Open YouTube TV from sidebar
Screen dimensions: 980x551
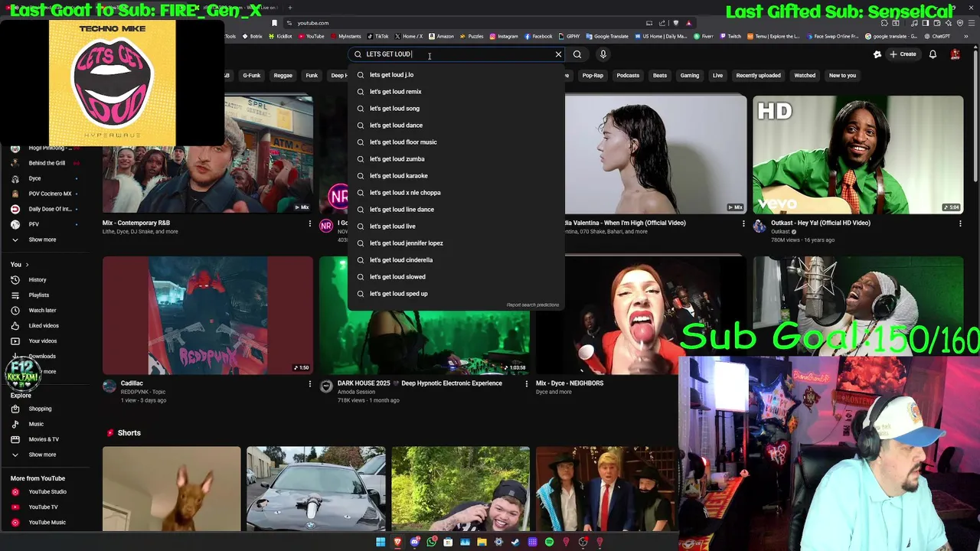pyautogui.click(x=43, y=507)
